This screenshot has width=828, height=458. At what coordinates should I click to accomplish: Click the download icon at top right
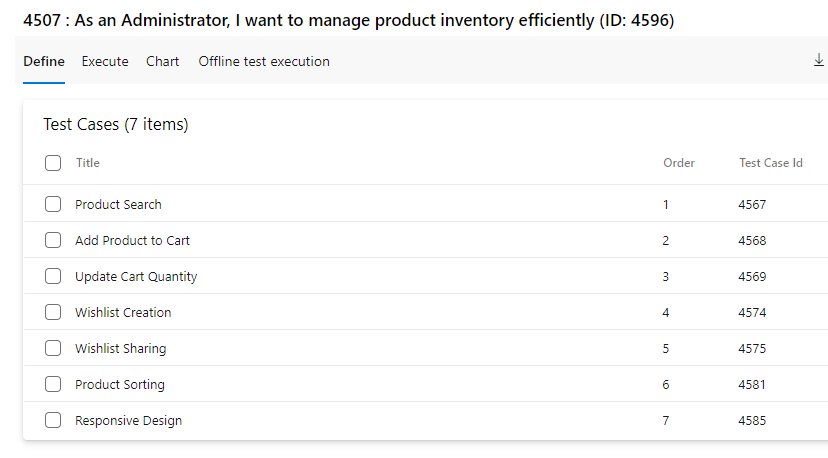click(x=818, y=60)
